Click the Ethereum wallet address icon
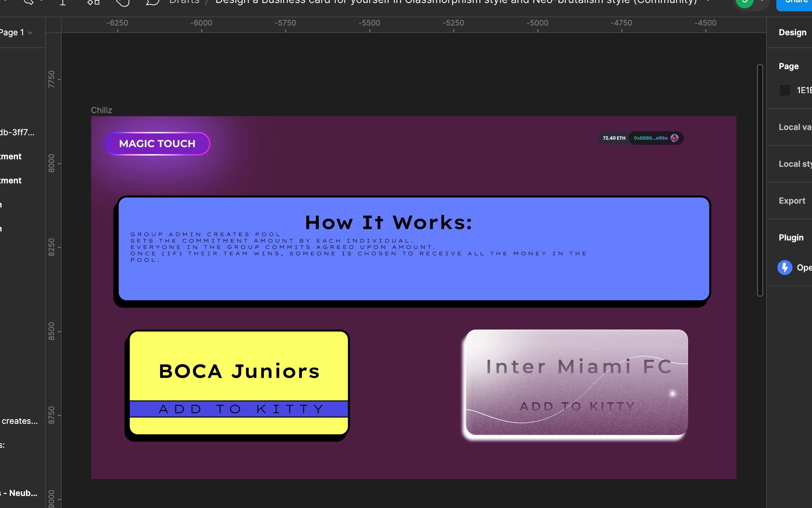 (x=674, y=138)
